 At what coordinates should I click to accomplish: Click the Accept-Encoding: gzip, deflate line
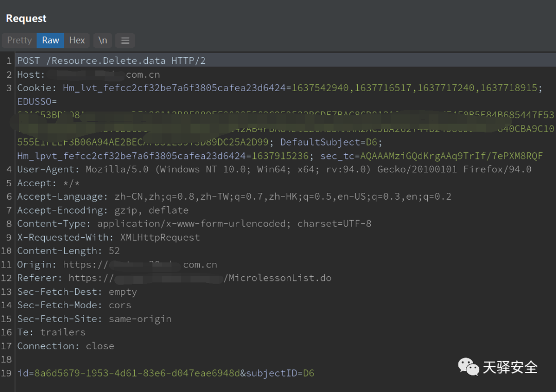103,210
